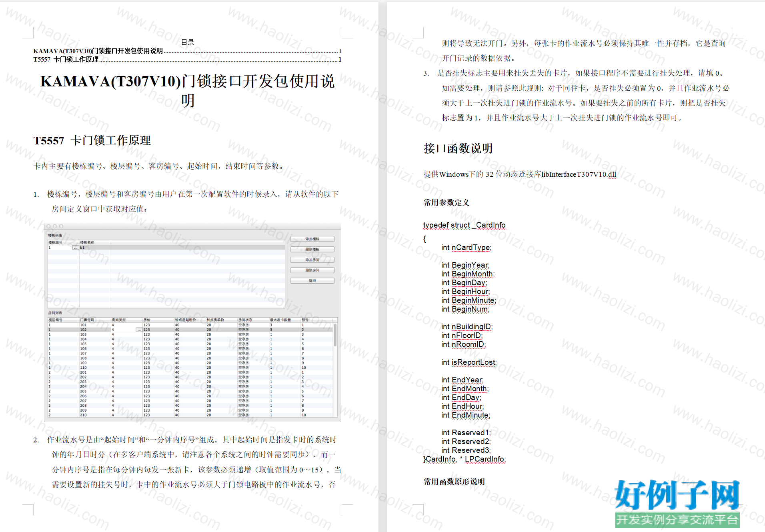Click the typedef struct _CardInfo line
The width and height of the screenshot is (765, 532).
click(x=465, y=225)
